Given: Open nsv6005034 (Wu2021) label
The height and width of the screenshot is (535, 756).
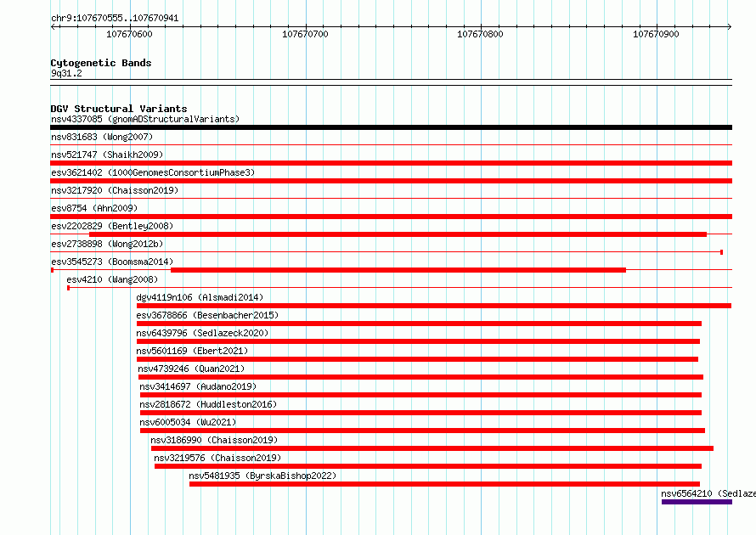Looking at the screenshot, I should click(188, 422).
